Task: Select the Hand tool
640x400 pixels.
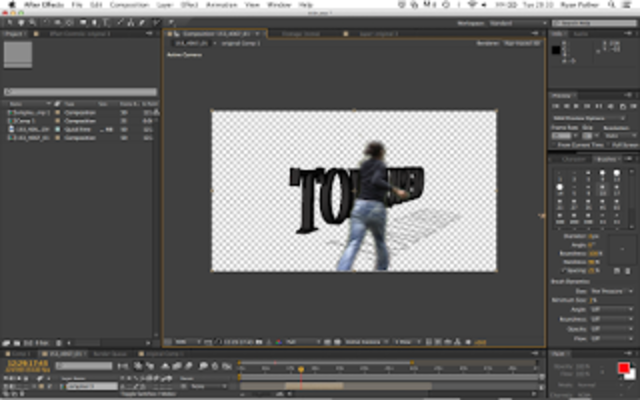Action: [x=21, y=23]
